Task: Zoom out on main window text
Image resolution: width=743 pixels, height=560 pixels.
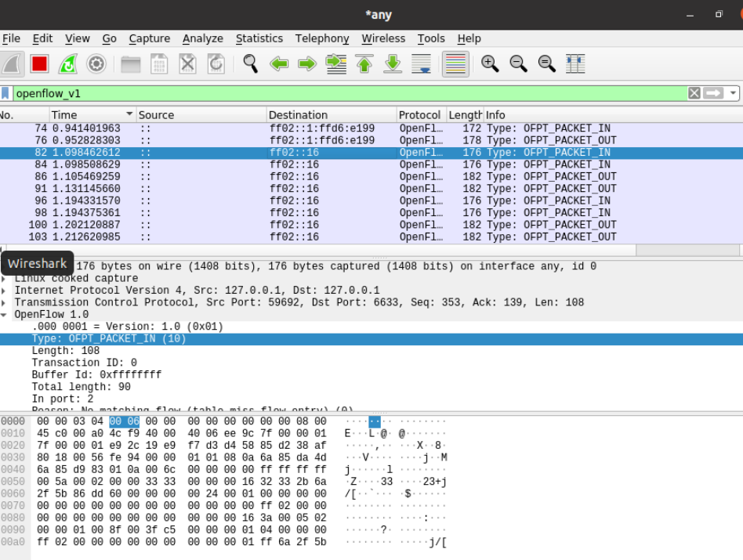Action: point(518,63)
